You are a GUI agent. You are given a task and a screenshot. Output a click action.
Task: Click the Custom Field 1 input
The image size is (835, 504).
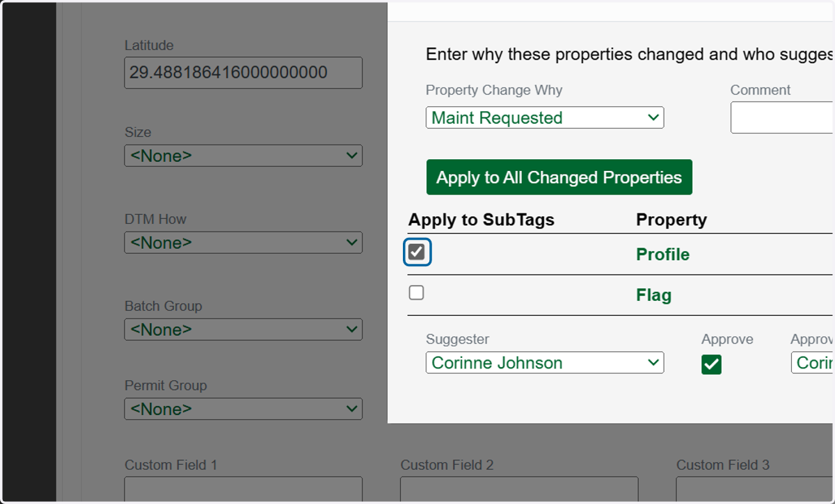[x=244, y=489]
